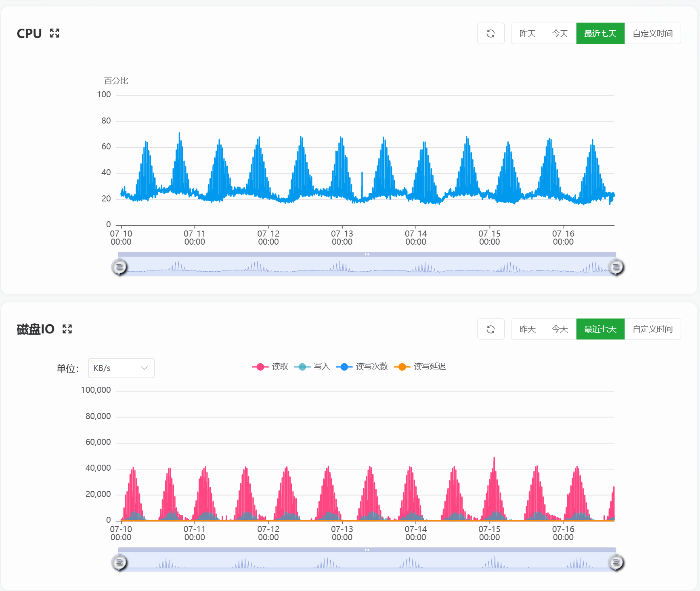
Task: Show 磁盘IO data for 昨天
Action: pyautogui.click(x=528, y=329)
